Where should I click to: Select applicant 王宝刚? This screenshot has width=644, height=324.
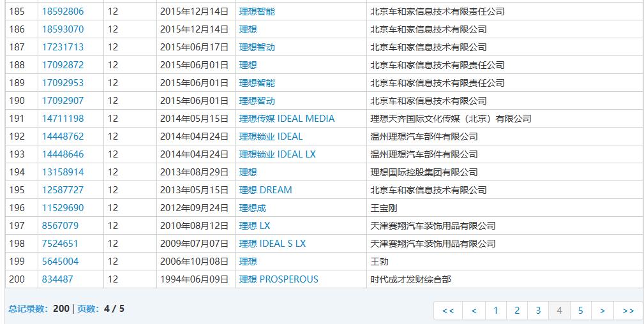pos(384,208)
